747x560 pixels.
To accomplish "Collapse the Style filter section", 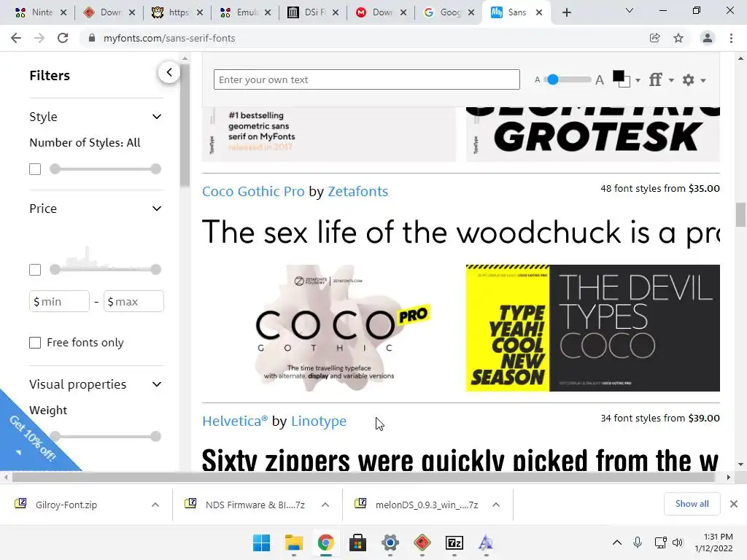I will pyautogui.click(x=157, y=117).
